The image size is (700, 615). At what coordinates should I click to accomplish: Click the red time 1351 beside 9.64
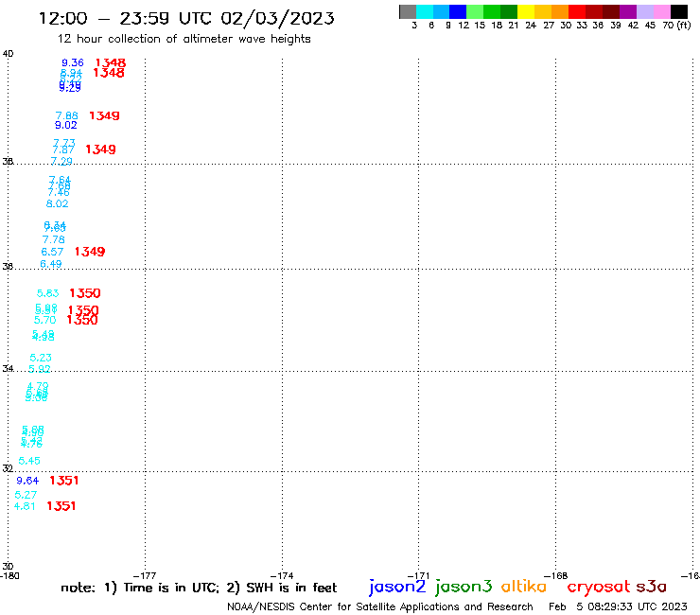[63, 481]
